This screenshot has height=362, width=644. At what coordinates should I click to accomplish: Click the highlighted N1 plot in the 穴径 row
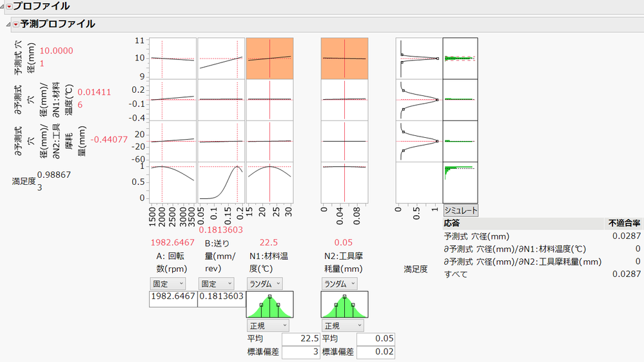[270, 58]
